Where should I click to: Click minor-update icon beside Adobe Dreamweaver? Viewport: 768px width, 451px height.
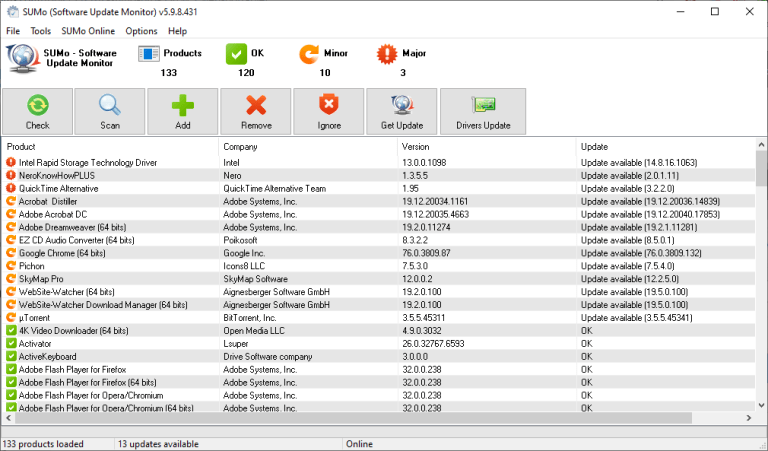[11, 227]
